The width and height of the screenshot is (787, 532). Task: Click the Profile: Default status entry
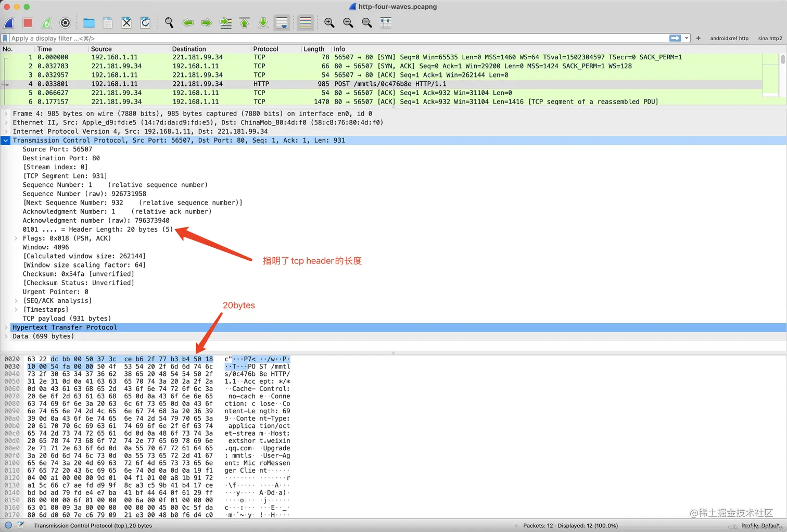click(x=761, y=526)
